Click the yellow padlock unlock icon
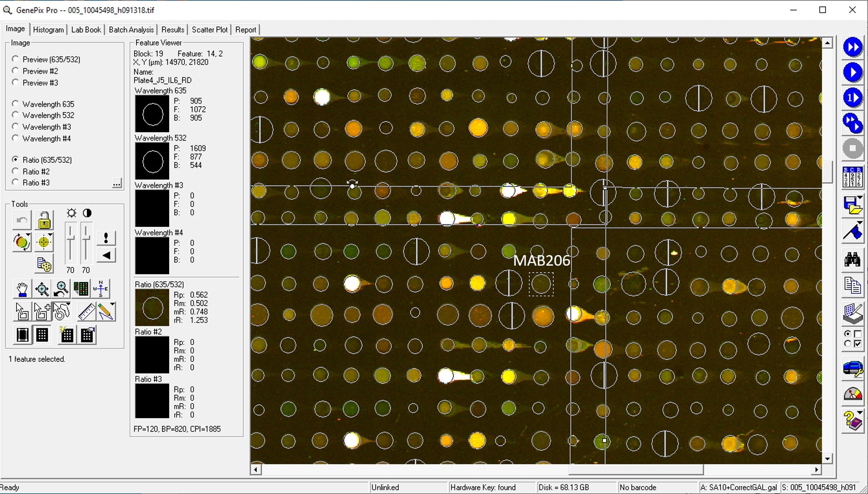Screen dimensions: 868x494 [44, 220]
